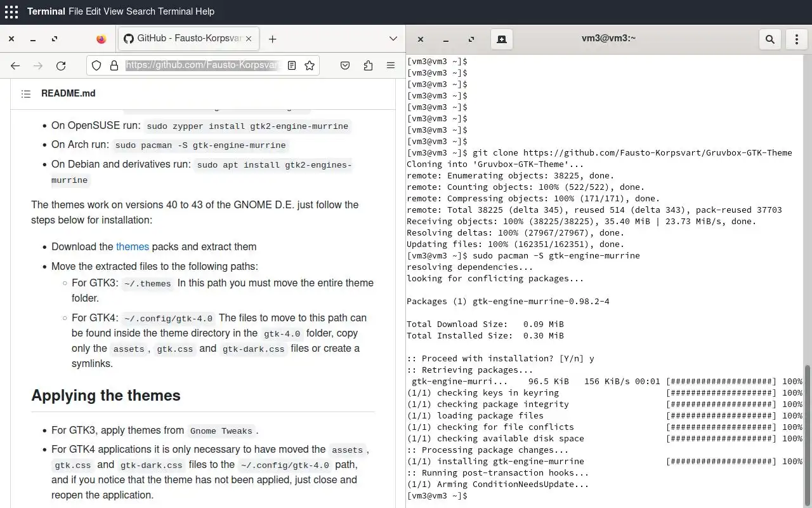Close the GitHub browser tab
The height and width of the screenshot is (508, 812).
coord(249,39)
